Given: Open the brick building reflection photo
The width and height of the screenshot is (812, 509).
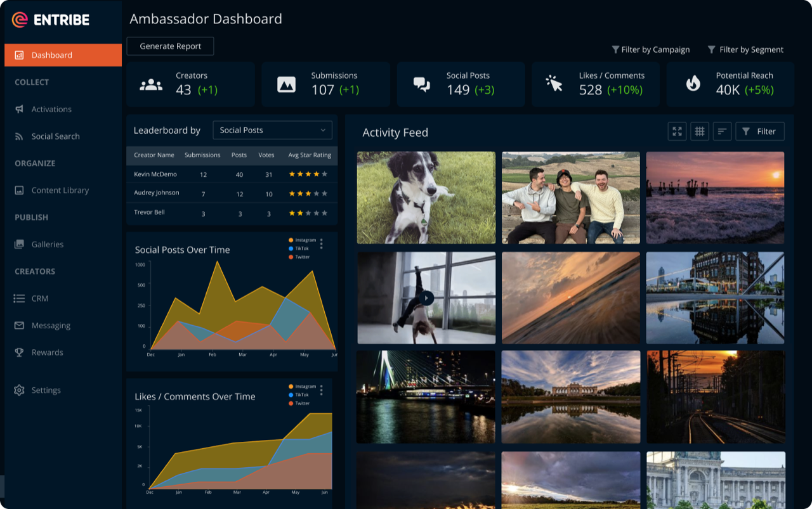Looking at the screenshot, I should pos(716,298).
